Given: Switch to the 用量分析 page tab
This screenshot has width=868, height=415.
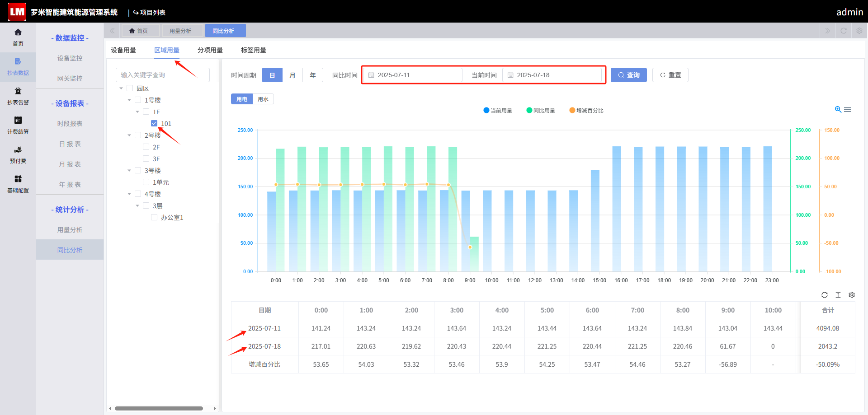Looking at the screenshot, I should pos(180,31).
